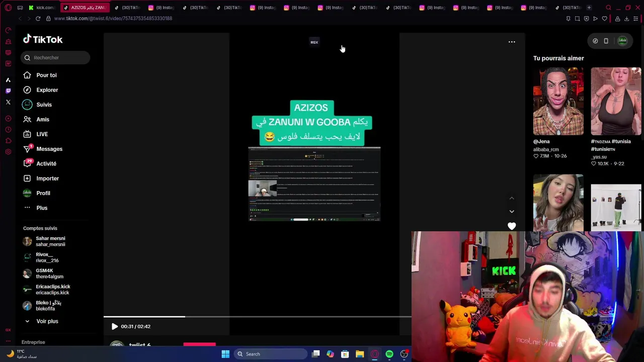The width and height of the screenshot is (644, 362).
Task: Open Windows Start menu
Action: 225,354
